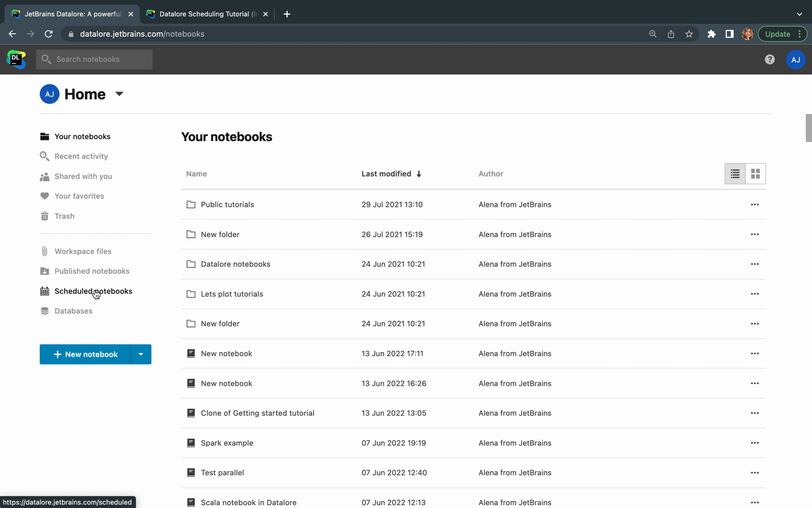Open Scheduled notebooks in sidebar
The image size is (812, 508).
coord(93,291)
